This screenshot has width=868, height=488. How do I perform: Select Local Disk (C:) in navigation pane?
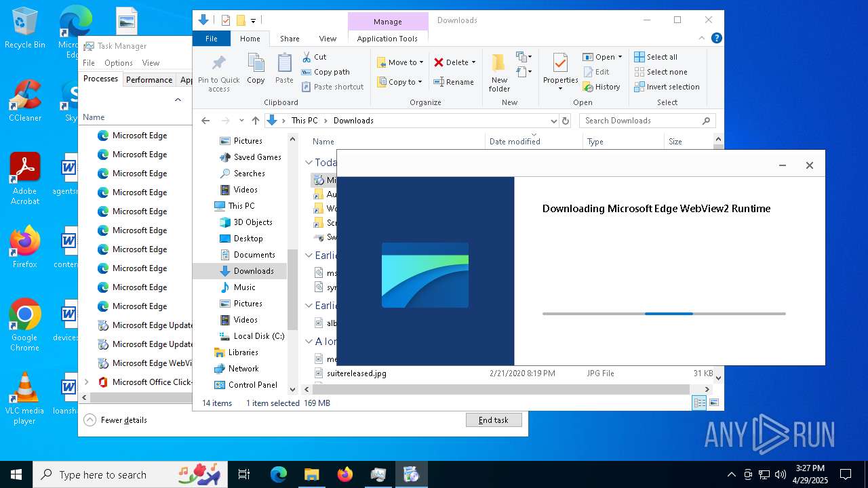click(251, 336)
